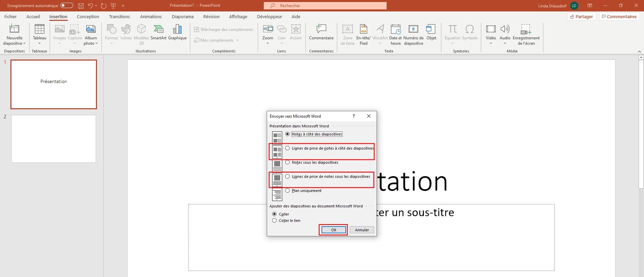Add a Commentaire to the slide

(321, 32)
